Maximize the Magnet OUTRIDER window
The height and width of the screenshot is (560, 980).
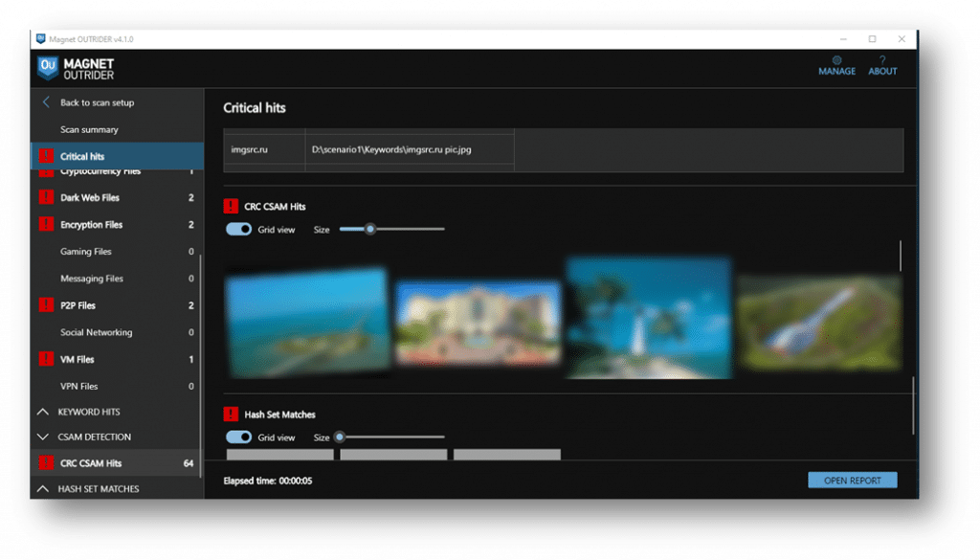click(872, 38)
